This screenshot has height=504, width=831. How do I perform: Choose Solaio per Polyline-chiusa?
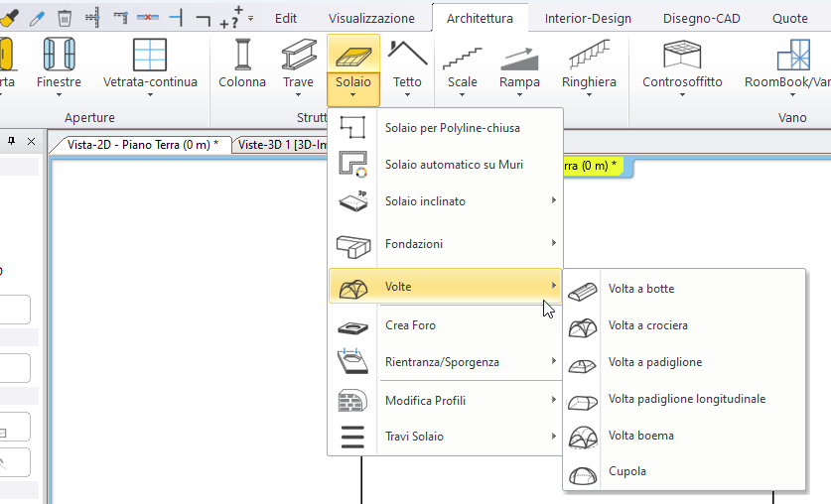[445, 128]
